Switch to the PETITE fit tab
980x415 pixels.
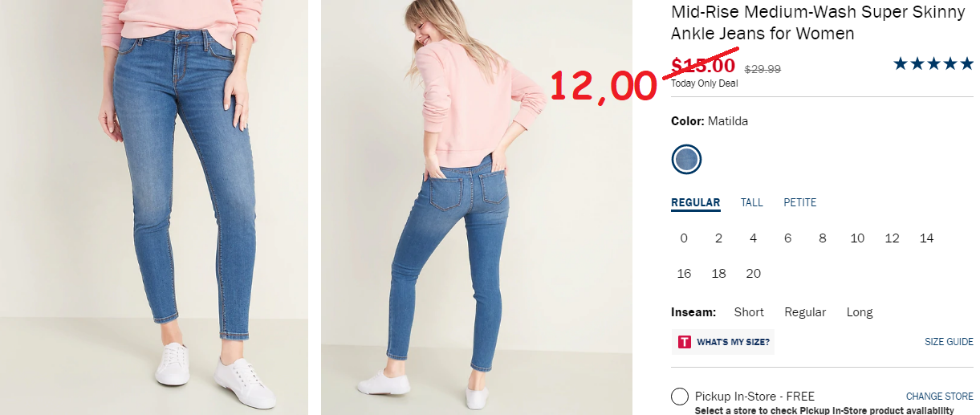click(799, 202)
